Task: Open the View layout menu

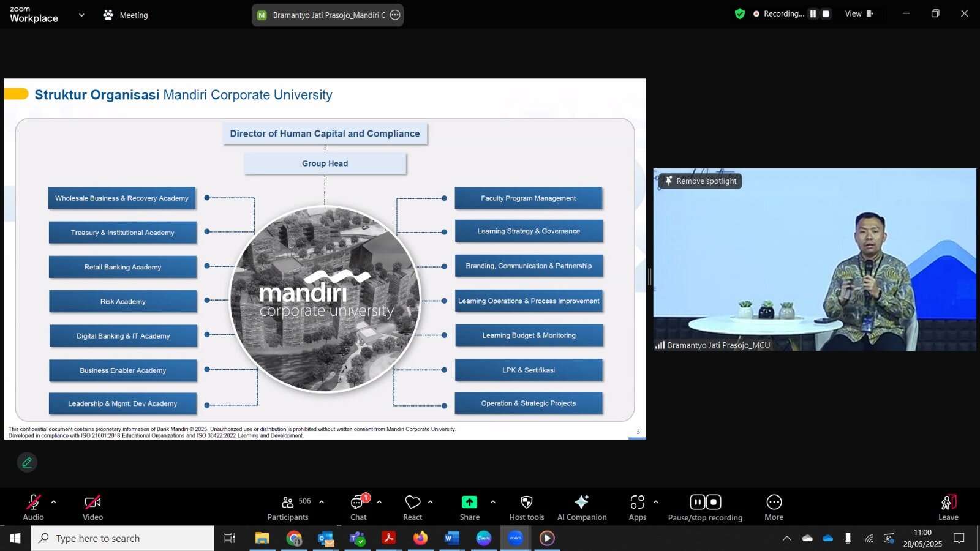Action: click(x=859, y=13)
